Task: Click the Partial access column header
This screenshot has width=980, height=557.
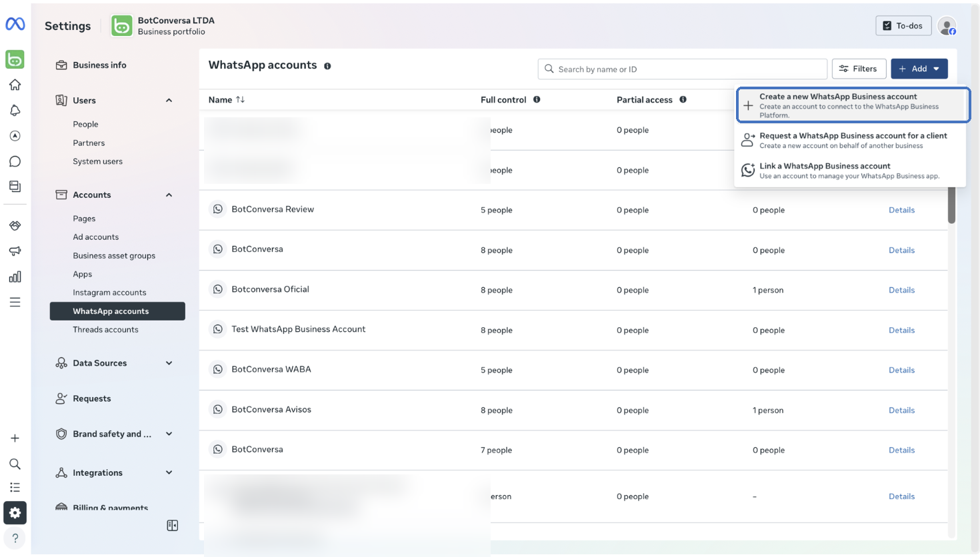Action: [x=645, y=100]
